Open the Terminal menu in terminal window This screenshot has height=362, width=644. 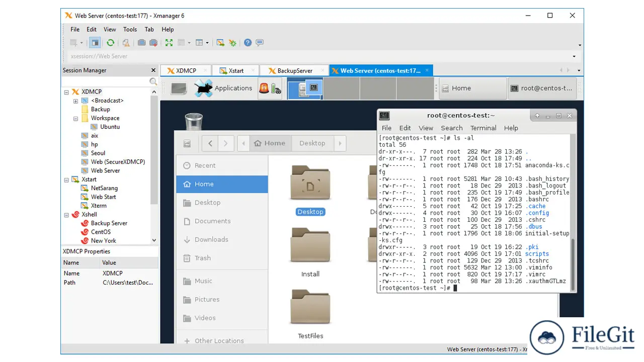[483, 128]
